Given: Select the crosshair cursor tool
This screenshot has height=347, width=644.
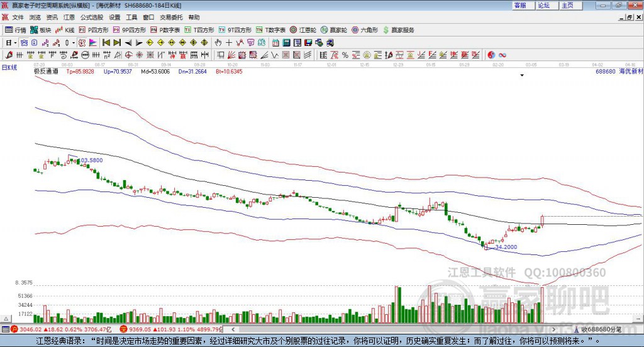Looking at the screenshot, I should pos(229,43).
